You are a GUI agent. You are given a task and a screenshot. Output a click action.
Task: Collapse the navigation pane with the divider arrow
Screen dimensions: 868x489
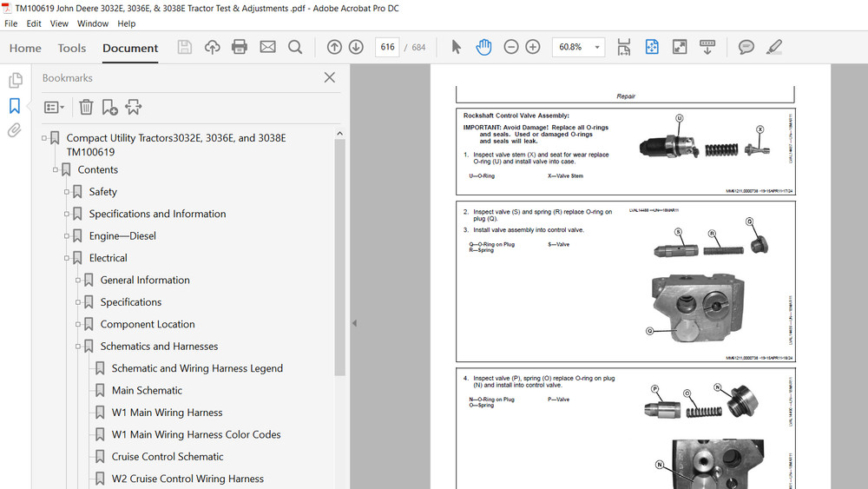click(354, 323)
